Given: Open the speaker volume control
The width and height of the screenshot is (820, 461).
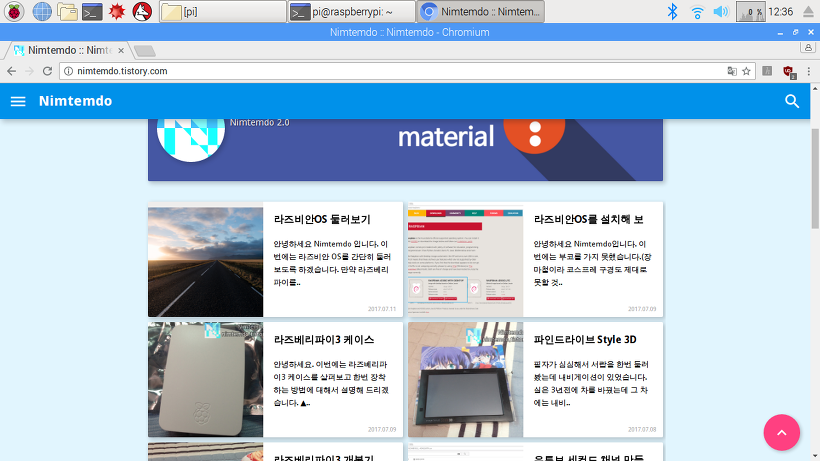Looking at the screenshot, I should click(721, 11).
